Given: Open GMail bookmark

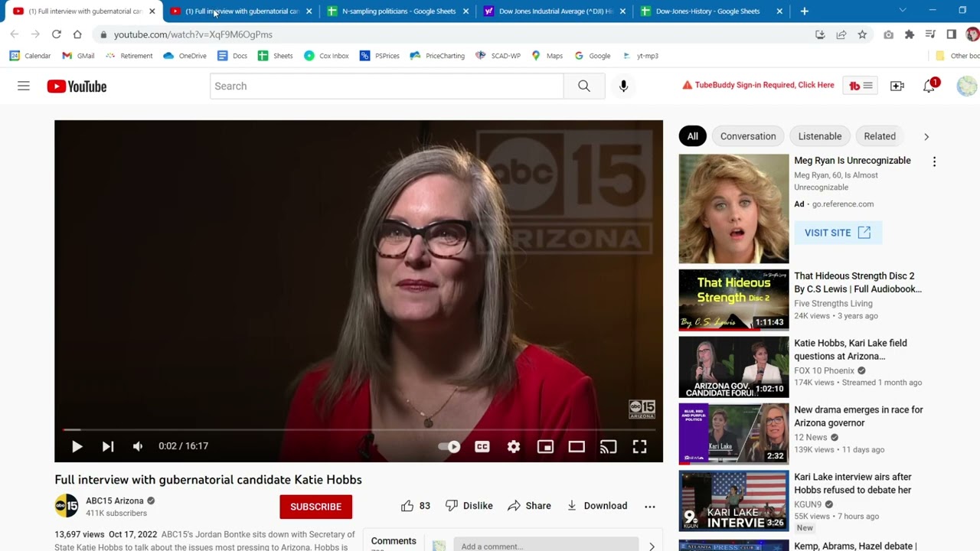Looking at the screenshot, I should tap(78, 56).
